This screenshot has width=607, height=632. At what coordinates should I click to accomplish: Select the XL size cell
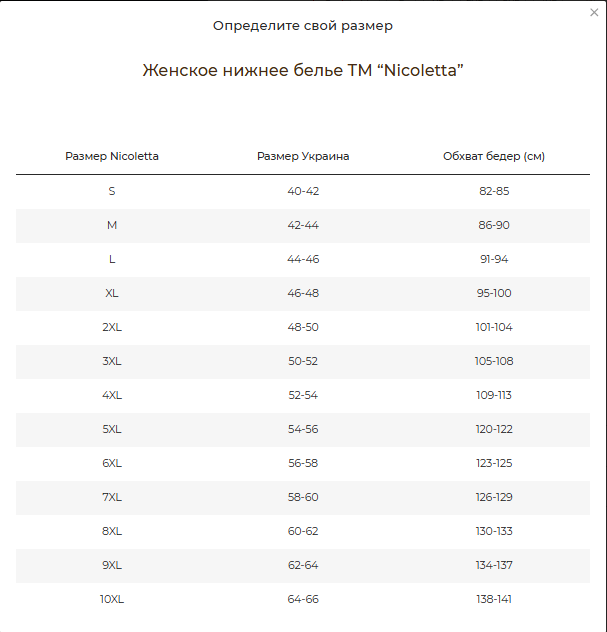pyautogui.click(x=112, y=293)
